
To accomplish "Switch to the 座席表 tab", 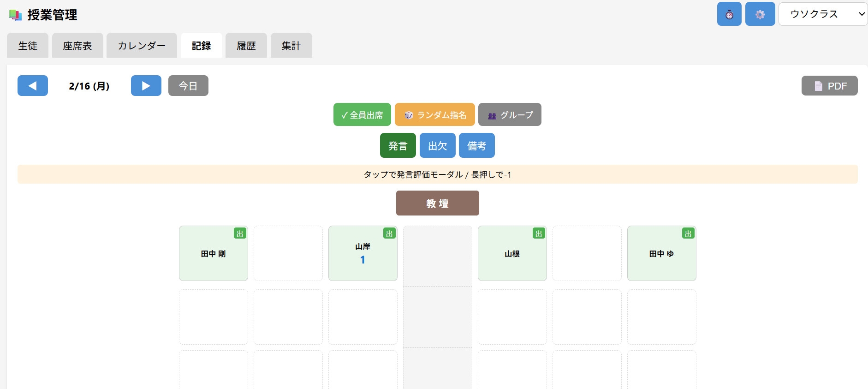I will (77, 46).
